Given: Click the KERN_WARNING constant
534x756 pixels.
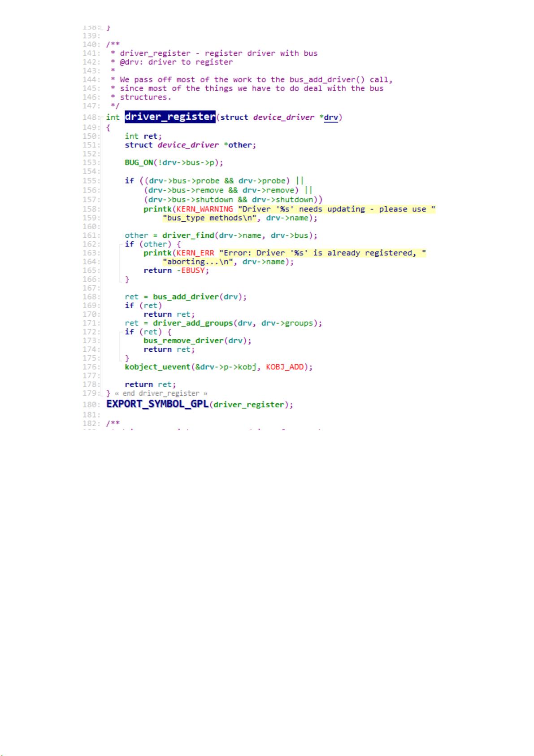Looking at the screenshot, I should pyautogui.click(x=204, y=209).
